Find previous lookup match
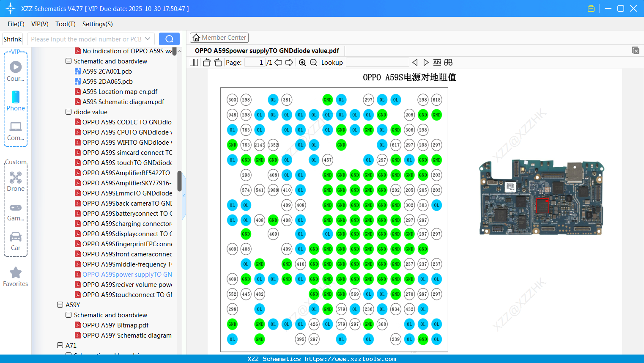The image size is (644, 363). click(x=415, y=63)
